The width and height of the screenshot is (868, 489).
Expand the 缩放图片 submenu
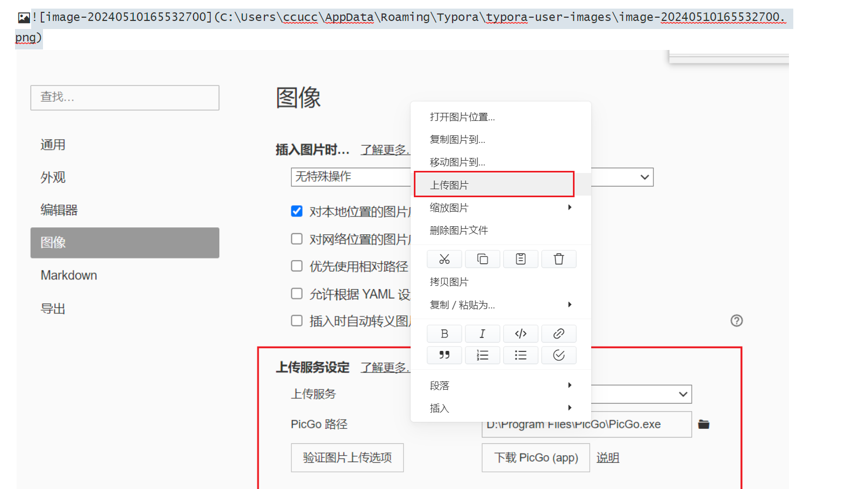(x=501, y=207)
